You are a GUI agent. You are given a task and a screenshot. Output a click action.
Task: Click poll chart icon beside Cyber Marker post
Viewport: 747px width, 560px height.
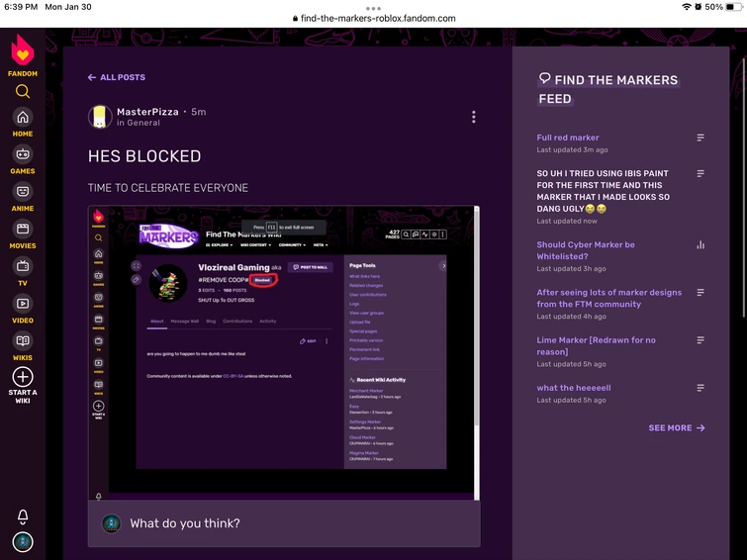[x=700, y=245]
